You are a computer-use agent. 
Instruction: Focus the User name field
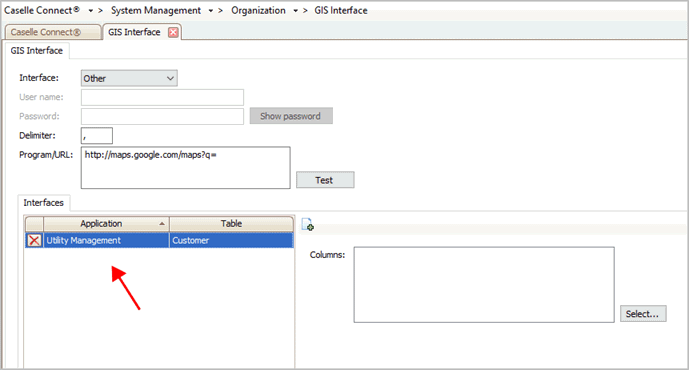pyautogui.click(x=162, y=97)
